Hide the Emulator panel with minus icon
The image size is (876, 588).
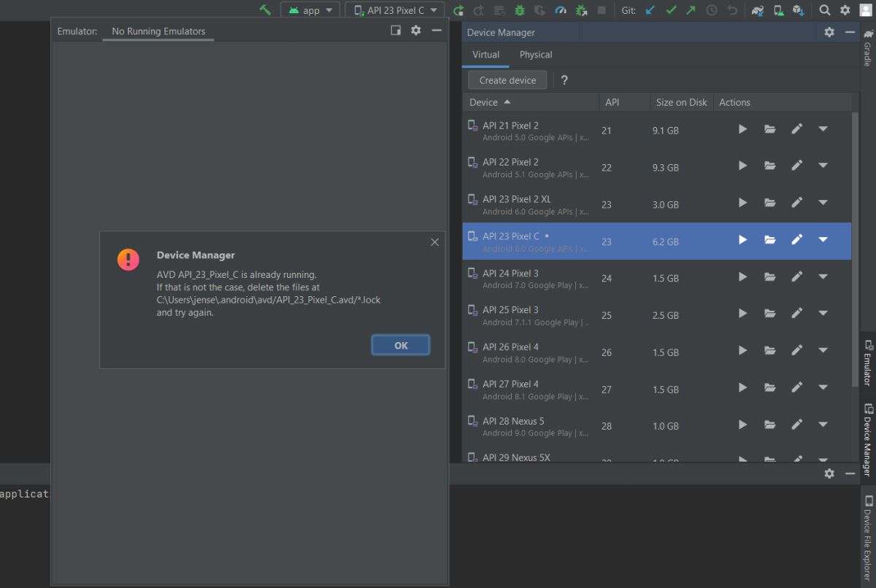(x=437, y=31)
